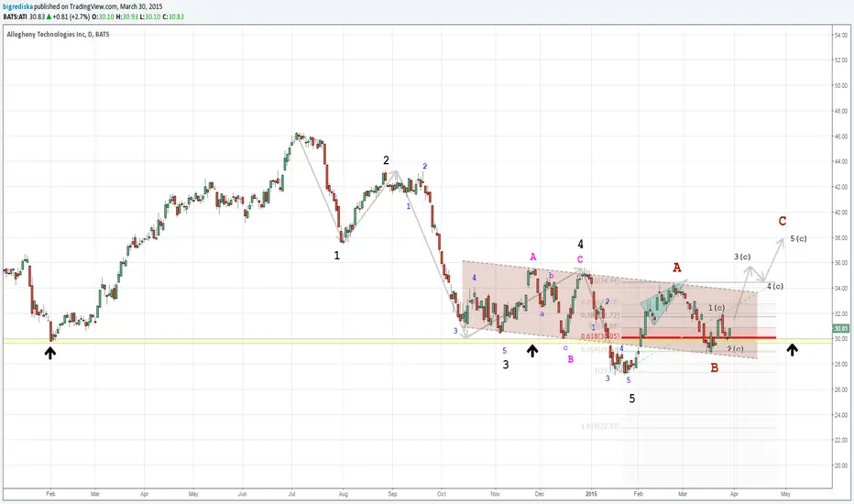
Task: Click the Jun label on time axis
Action: [x=243, y=494]
